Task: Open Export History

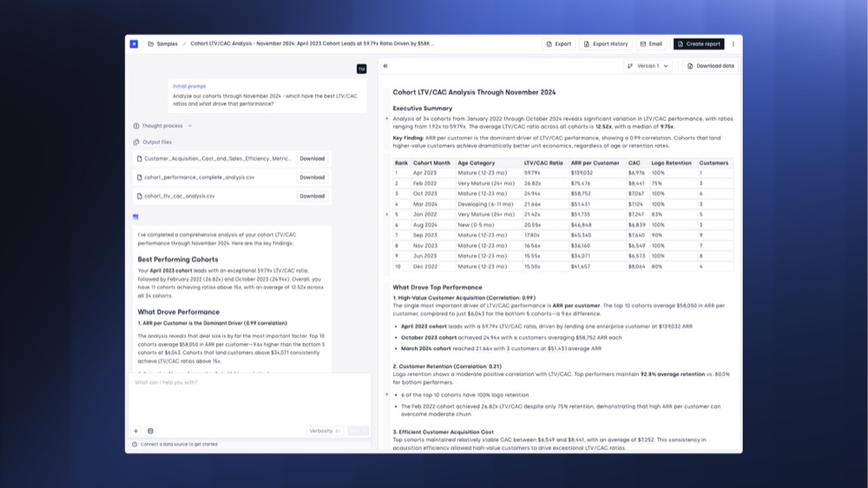Action: pyautogui.click(x=605, y=43)
